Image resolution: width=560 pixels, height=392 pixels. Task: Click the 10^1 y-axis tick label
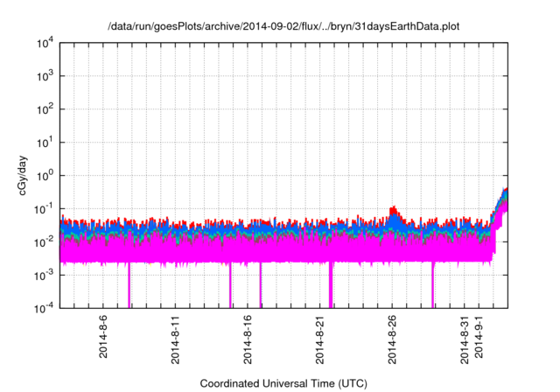pos(45,143)
